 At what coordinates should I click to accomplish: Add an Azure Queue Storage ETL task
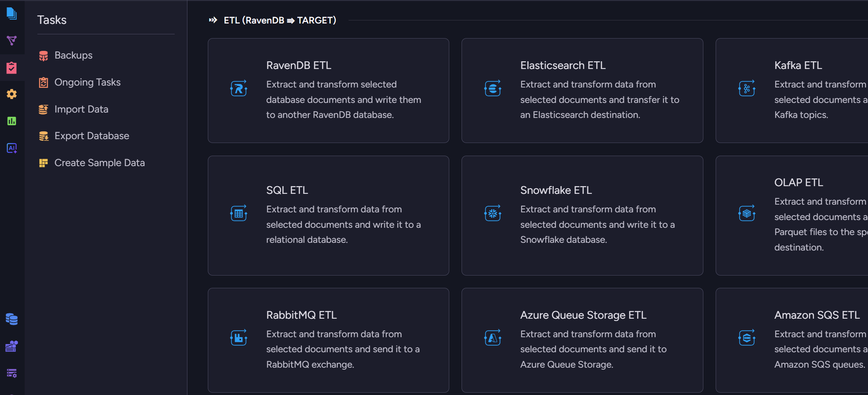pyautogui.click(x=582, y=340)
